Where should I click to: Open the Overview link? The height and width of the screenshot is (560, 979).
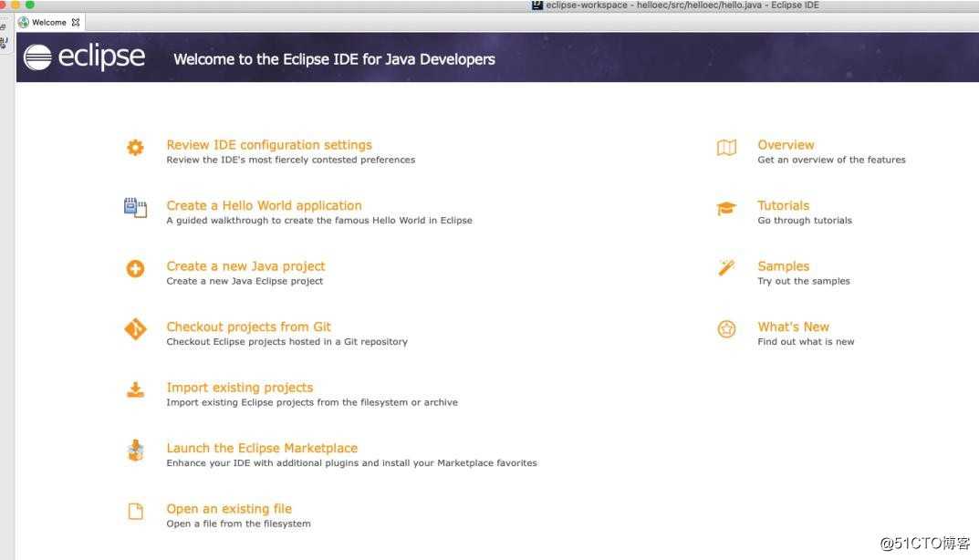pos(786,145)
